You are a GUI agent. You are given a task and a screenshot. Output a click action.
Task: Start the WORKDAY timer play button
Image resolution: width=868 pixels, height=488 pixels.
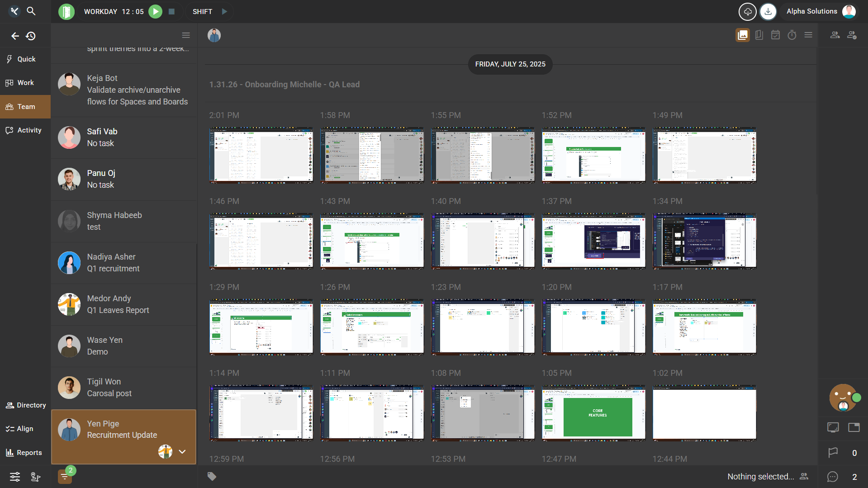click(155, 12)
